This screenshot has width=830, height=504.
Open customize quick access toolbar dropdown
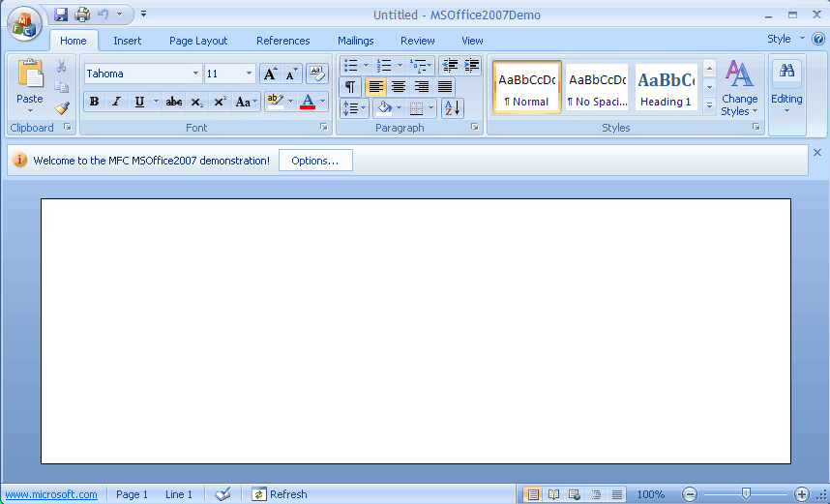point(143,15)
